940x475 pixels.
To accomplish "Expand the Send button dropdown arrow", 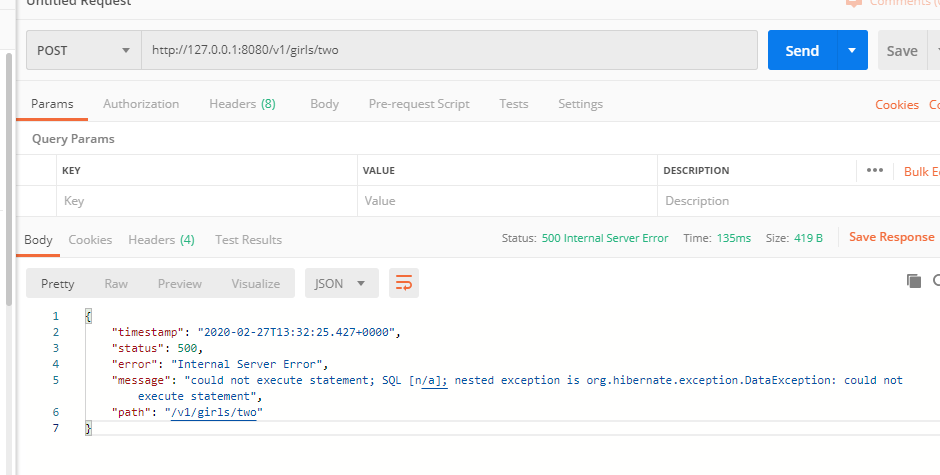I will pyautogui.click(x=852, y=50).
